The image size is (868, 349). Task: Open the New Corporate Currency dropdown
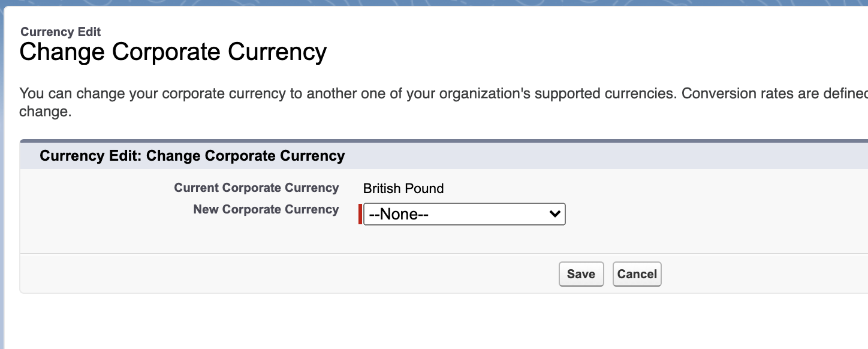pyautogui.click(x=464, y=214)
